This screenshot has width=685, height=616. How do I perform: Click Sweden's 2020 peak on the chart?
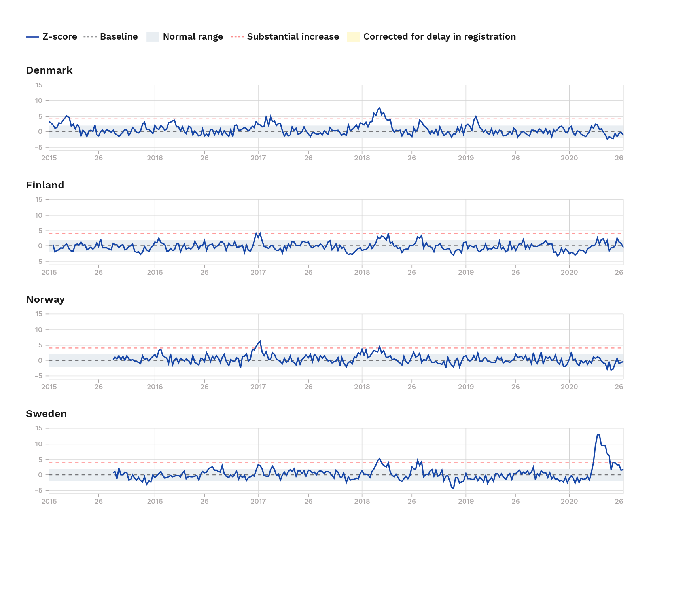point(598,435)
